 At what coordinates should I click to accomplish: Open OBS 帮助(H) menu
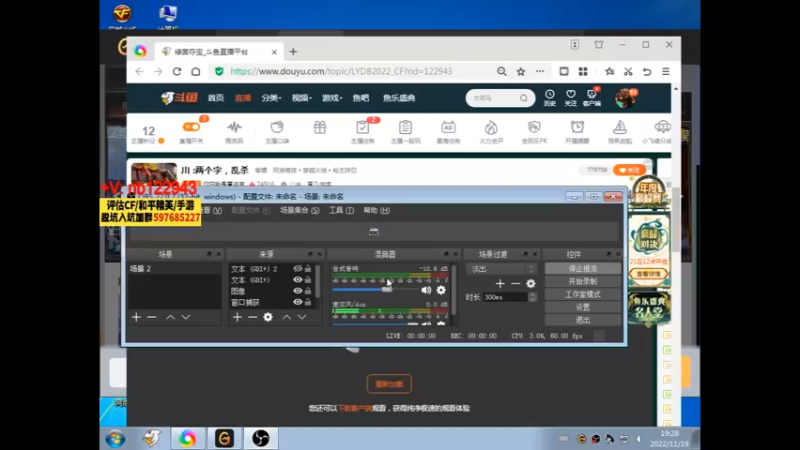(x=377, y=210)
